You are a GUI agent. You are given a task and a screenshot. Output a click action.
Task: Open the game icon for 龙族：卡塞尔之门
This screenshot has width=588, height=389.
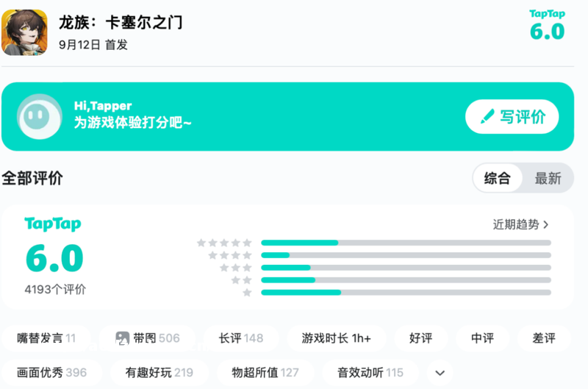[26, 32]
